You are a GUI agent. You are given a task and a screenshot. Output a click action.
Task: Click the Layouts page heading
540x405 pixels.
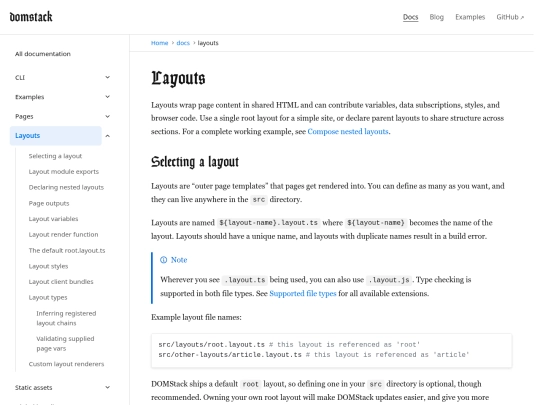click(178, 78)
